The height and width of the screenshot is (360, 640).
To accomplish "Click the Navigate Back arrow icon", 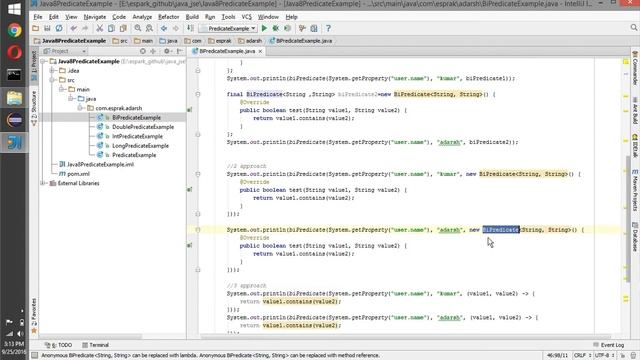I will [164, 28].
